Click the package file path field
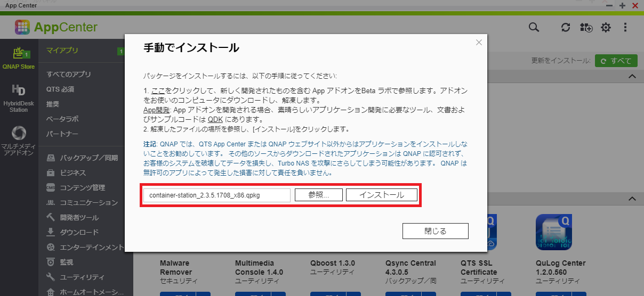Image resolution: width=644 pixels, height=296 pixels. [x=217, y=195]
